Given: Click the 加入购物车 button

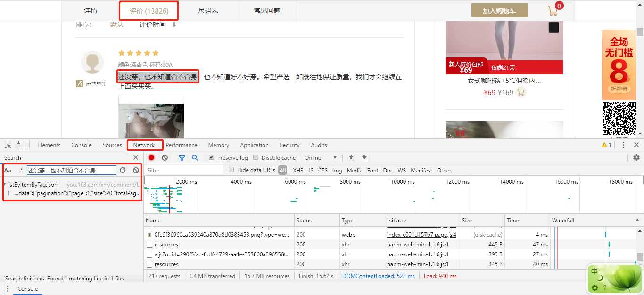Looking at the screenshot, I should 499,10.
